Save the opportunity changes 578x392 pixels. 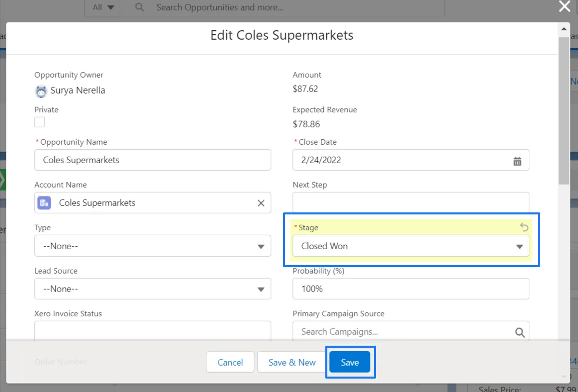pyautogui.click(x=350, y=362)
